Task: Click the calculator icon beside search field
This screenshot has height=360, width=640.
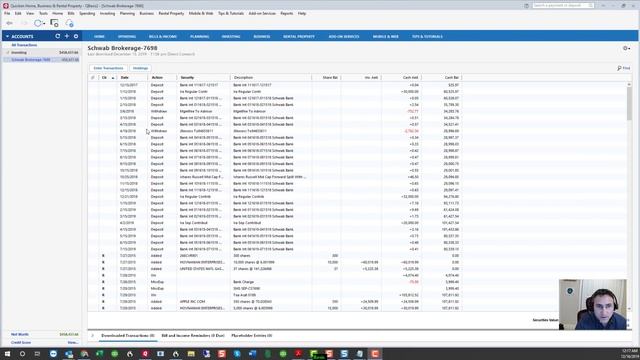Action: (x=526, y=6)
